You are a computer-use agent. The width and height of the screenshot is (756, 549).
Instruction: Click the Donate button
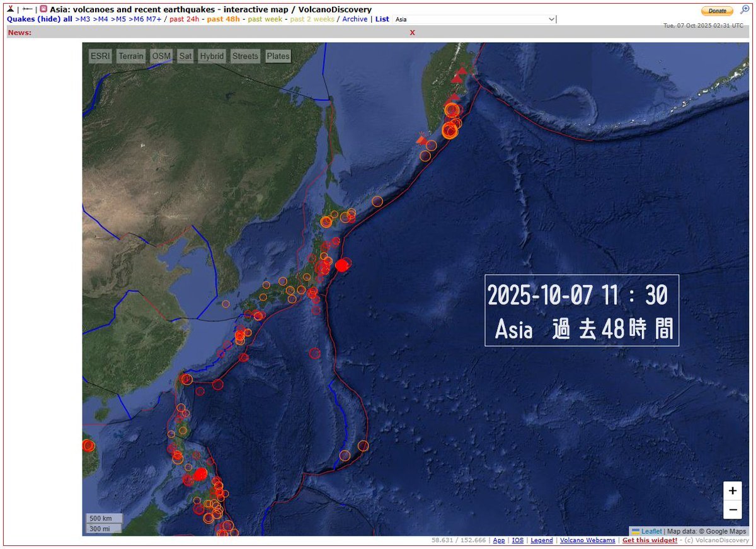point(717,11)
